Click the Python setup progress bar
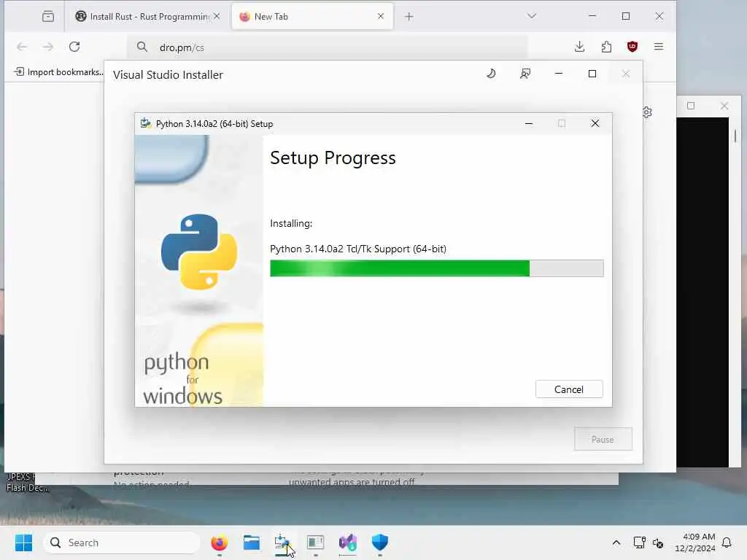The image size is (747, 560). click(436, 268)
